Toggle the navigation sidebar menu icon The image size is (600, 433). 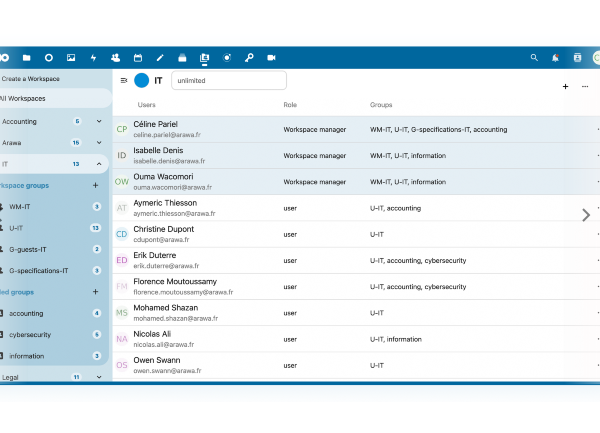[x=124, y=80]
